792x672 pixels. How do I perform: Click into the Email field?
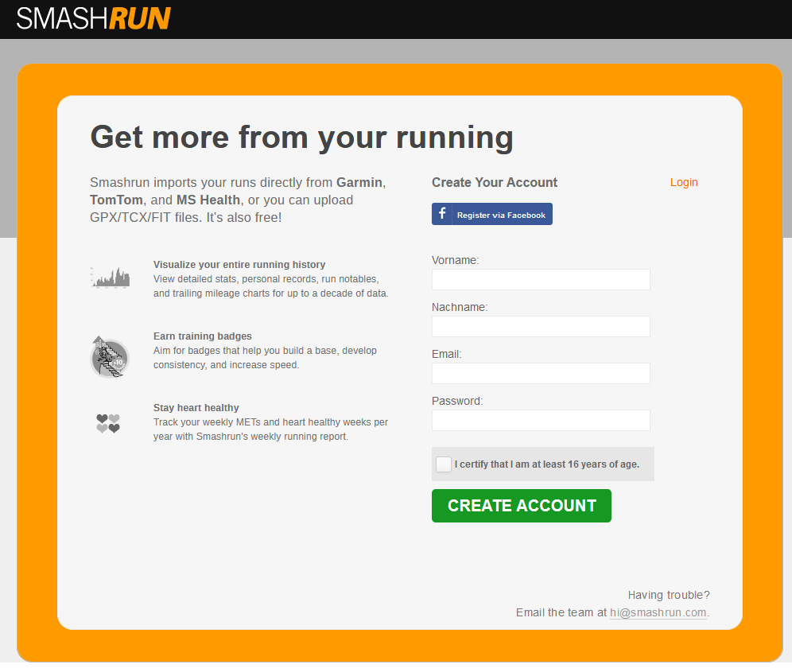pyautogui.click(x=541, y=374)
